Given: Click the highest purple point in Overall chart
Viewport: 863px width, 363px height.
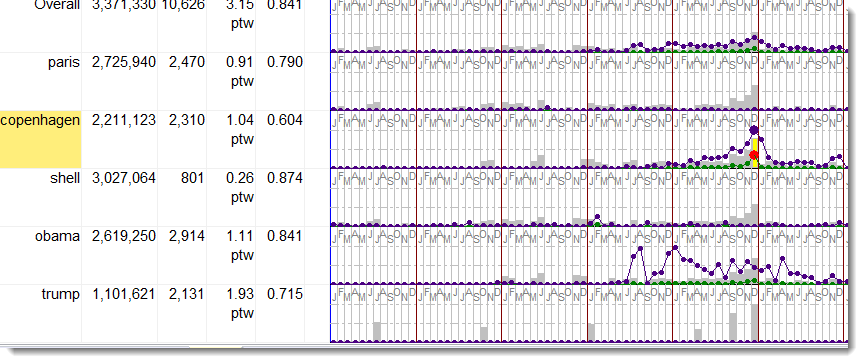Looking at the screenshot, I should click(754, 38).
